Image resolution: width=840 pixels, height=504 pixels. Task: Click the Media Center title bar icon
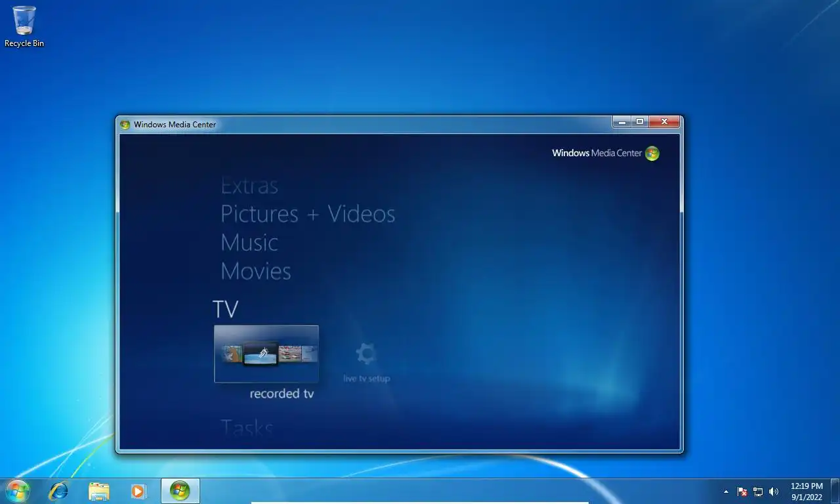click(x=125, y=125)
